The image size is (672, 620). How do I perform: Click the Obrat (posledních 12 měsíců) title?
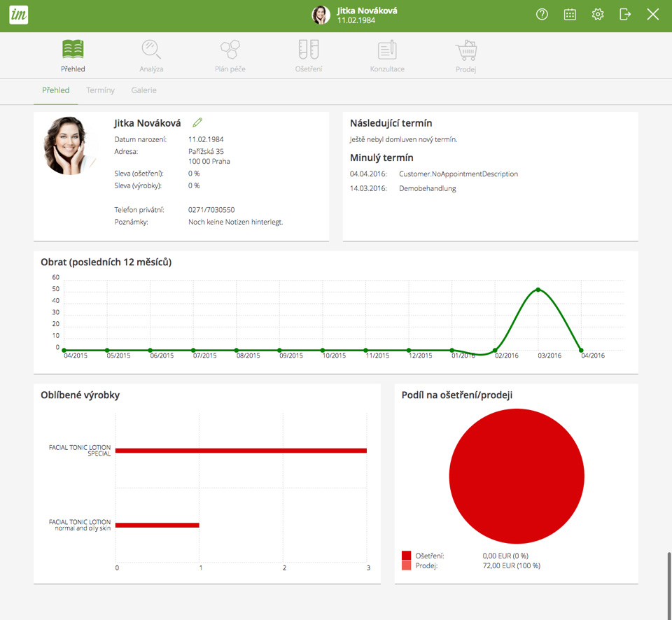coord(106,262)
